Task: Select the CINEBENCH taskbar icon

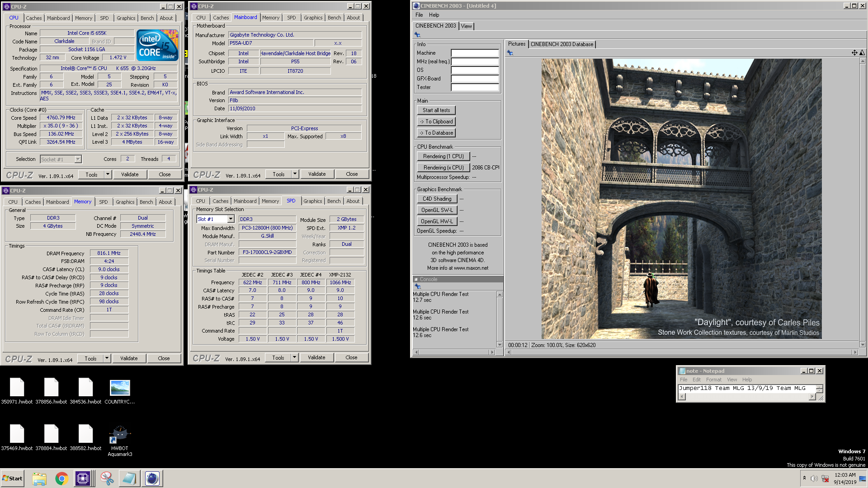Action: point(152,479)
